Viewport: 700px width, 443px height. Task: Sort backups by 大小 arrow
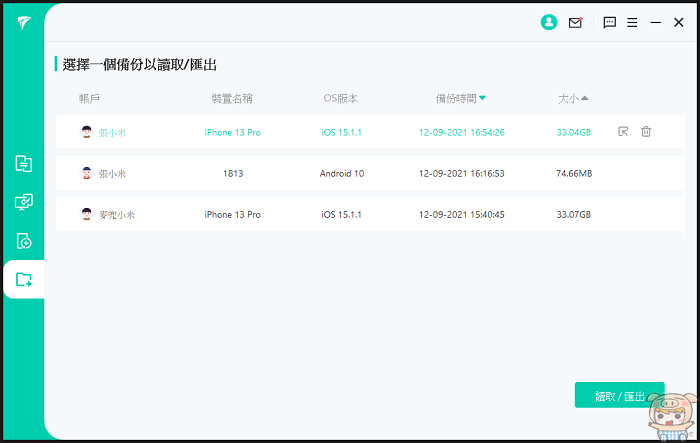pos(585,98)
